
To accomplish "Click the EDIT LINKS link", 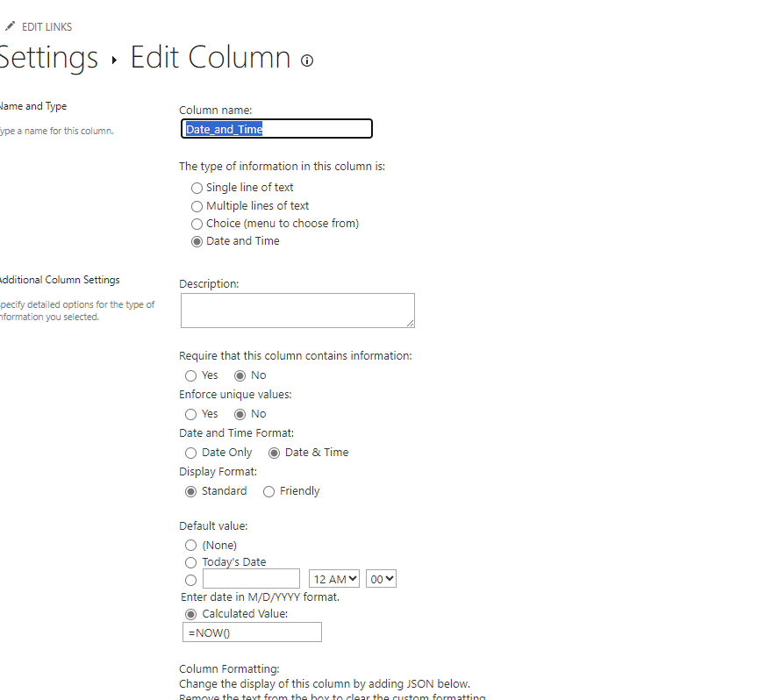I will [x=47, y=26].
